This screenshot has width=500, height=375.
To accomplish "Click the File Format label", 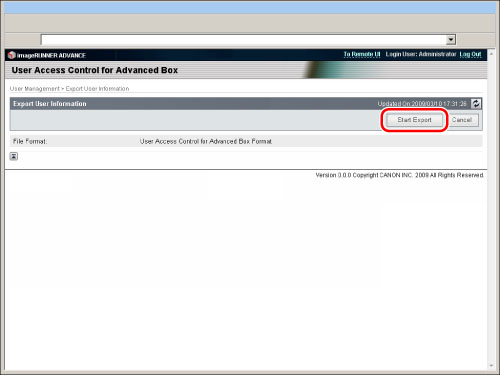I will 30,141.
